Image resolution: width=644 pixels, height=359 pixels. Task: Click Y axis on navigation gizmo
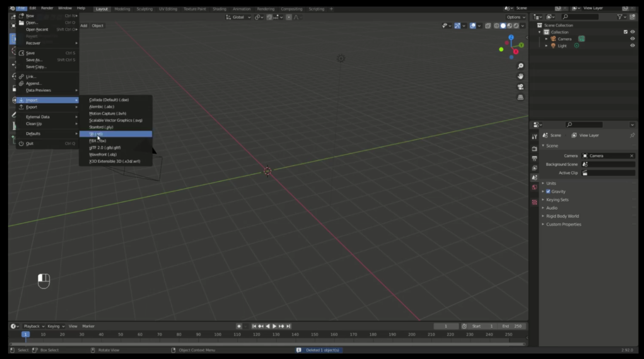521,45
